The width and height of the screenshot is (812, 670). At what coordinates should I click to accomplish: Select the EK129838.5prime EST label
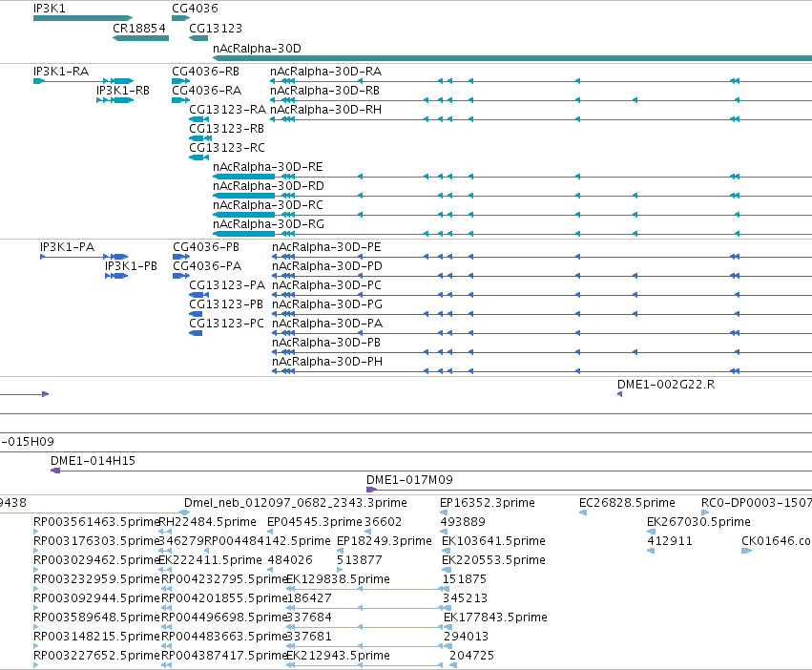338,579
